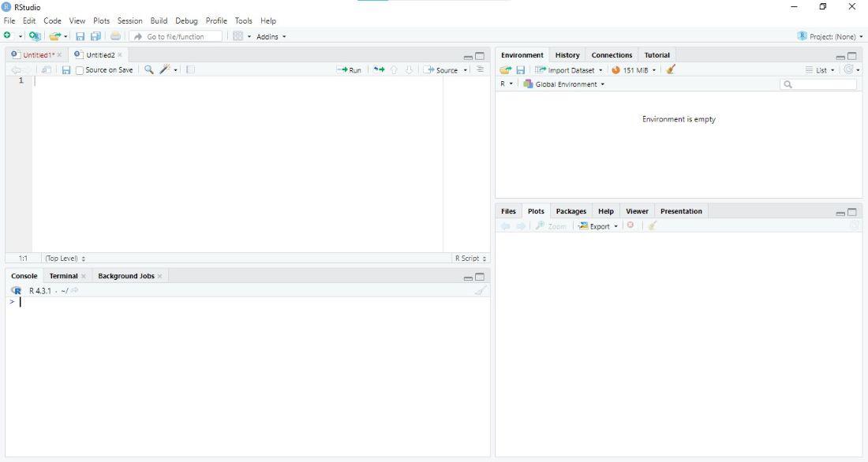View current working directory arrow in Console
868x462 pixels.
tap(75, 290)
